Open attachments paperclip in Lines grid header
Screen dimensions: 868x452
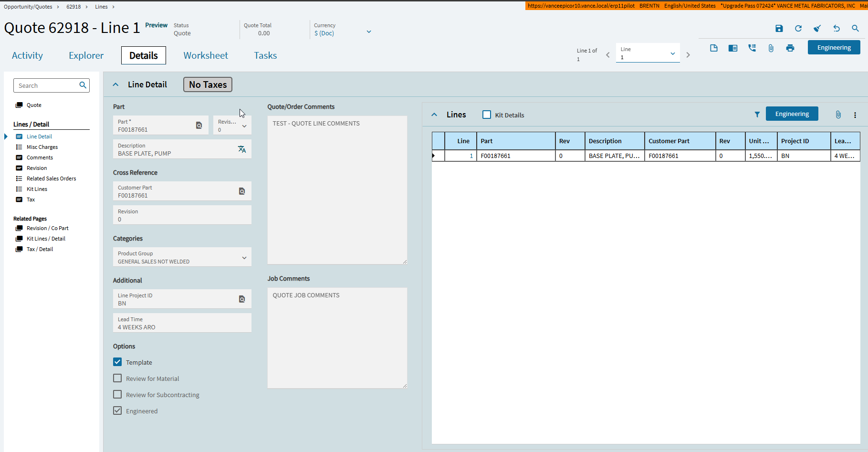pos(838,115)
